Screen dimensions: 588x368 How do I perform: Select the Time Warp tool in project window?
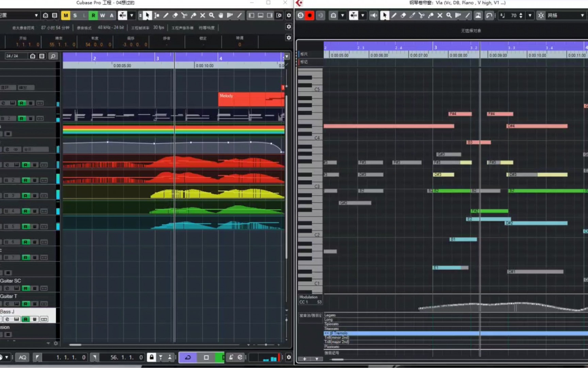click(230, 15)
